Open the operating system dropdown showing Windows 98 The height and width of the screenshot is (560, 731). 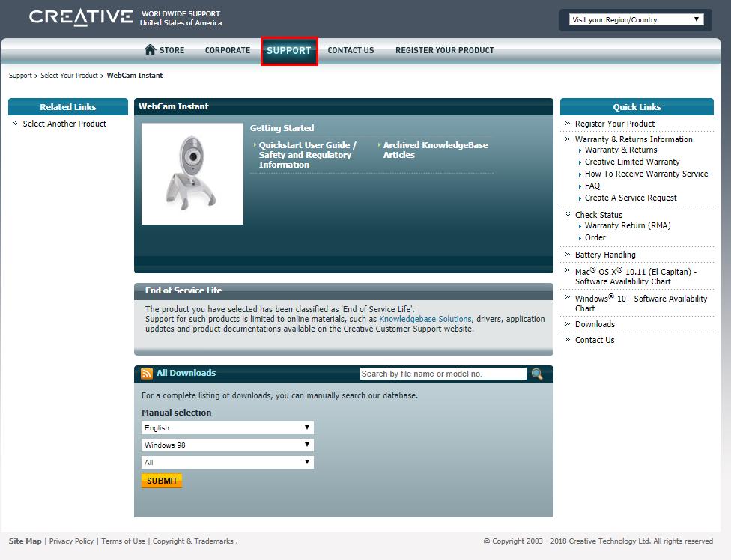[x=227, y=445]
